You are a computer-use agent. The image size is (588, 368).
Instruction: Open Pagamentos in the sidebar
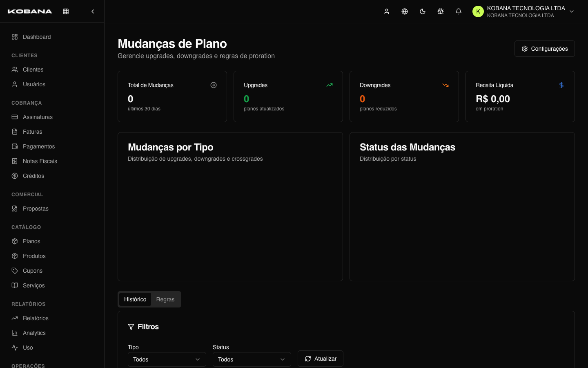pyautogui.click(x=52, y=146)
